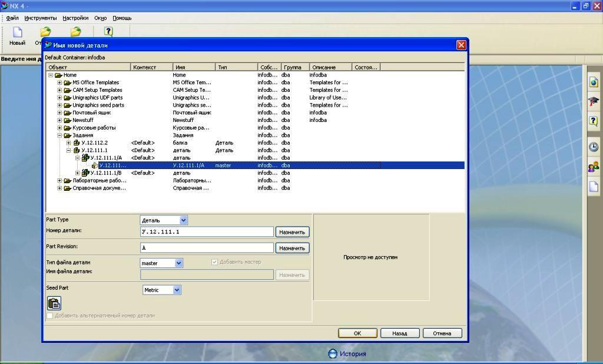Open the Файл menu
This screenshot has height=364, width=603.
tap(12, 18)
